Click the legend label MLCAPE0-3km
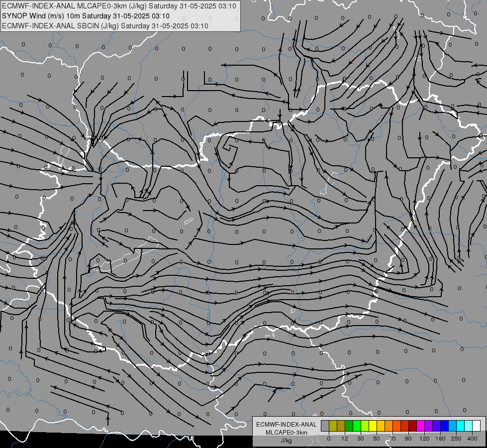Screen dimensions: 487x448 (287, 433)
